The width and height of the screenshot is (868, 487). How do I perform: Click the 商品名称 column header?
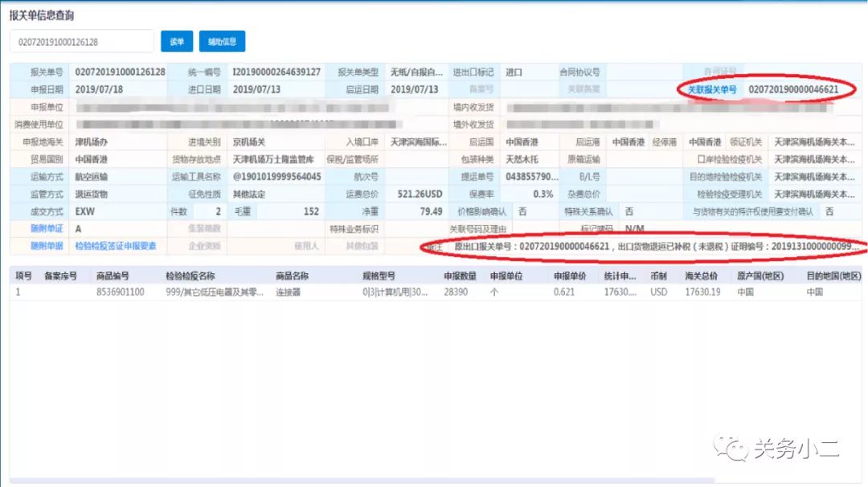click(x=292, y=276)
